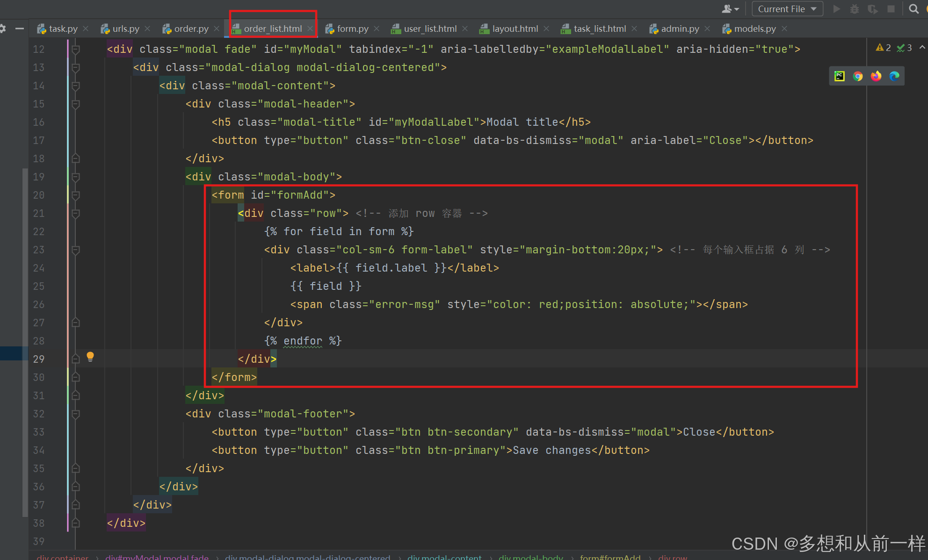Screen dimensions: 928x560
Task: Open preview in Edge browser icon
Action: [894, 76]
